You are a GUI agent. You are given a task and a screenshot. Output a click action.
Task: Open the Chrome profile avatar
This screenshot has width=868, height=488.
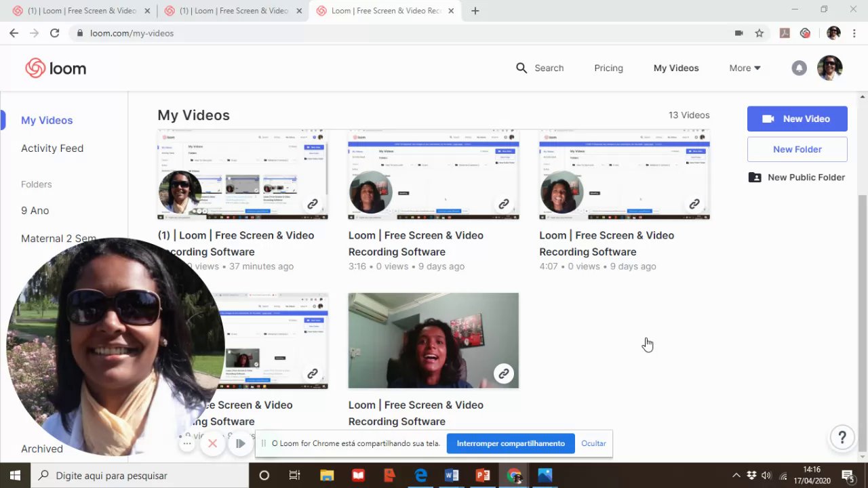[x=833, y=33]
